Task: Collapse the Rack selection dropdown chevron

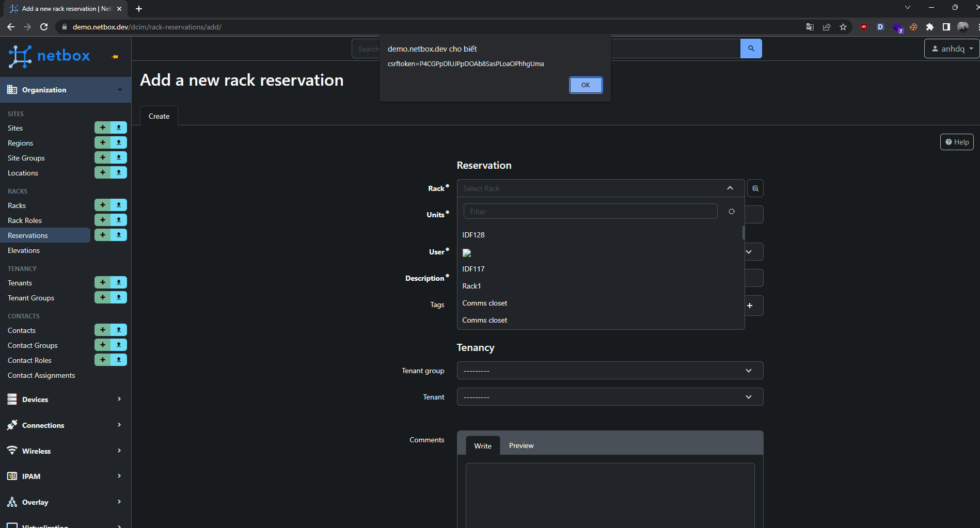Action: point(730,188)
